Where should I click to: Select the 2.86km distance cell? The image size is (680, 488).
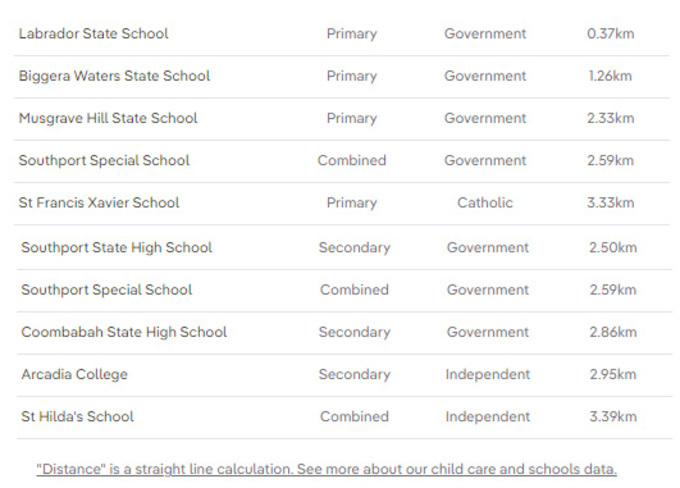(612, 331)
